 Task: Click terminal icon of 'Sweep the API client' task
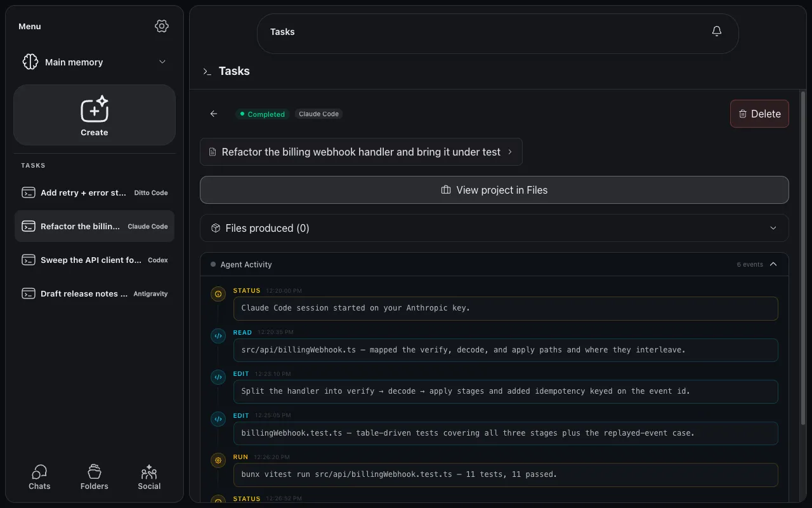(x=29, y=260)
